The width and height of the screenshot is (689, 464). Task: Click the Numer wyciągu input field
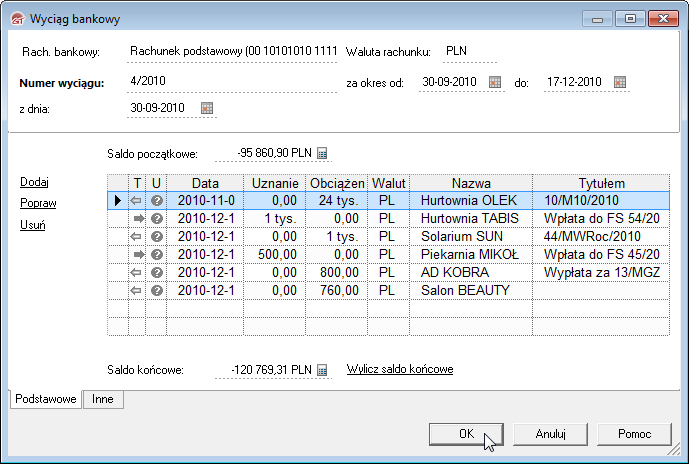230,82
